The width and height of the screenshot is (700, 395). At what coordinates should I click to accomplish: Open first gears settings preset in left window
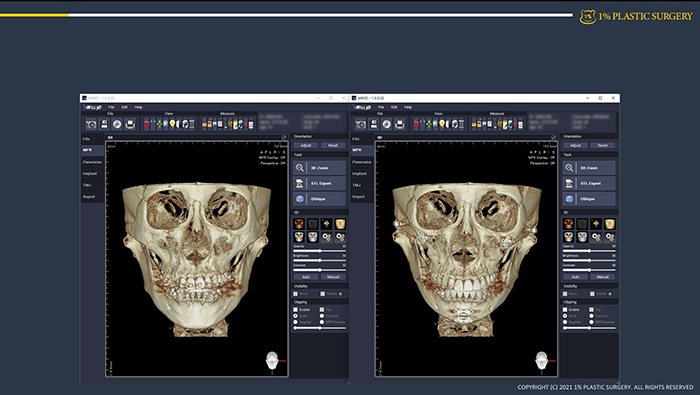326,237
